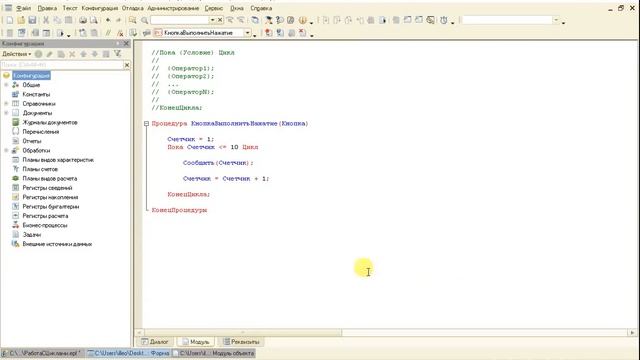Click the uncomment block icon with red X
Image resolution: width=640 pixels, height=360 pixels.
click(x=120, y=33)
